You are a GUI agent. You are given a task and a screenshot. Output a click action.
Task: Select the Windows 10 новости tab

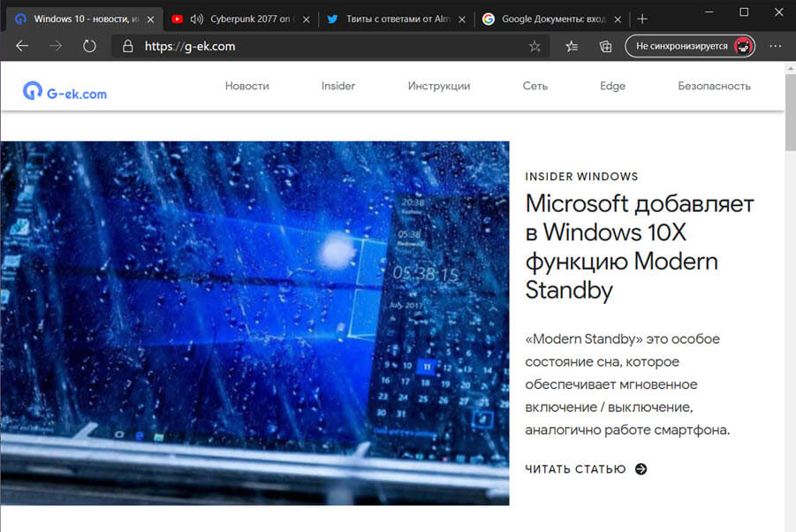84,19
